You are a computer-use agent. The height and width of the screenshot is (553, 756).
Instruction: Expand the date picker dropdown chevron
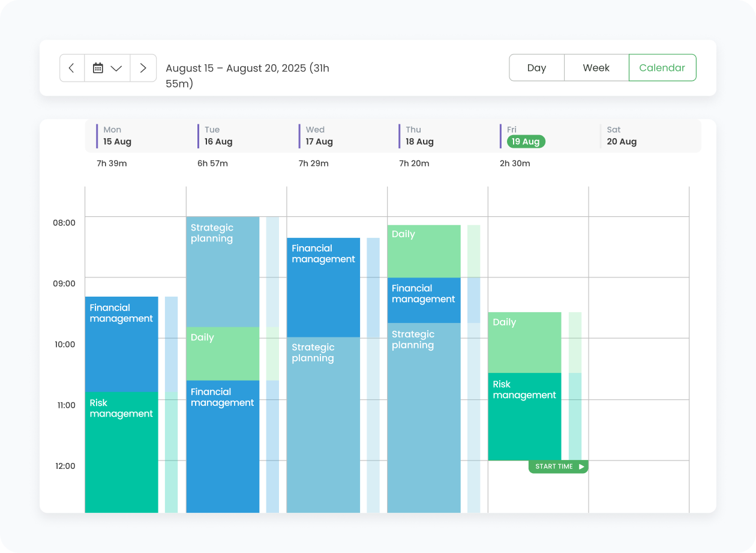coord(116,68)
